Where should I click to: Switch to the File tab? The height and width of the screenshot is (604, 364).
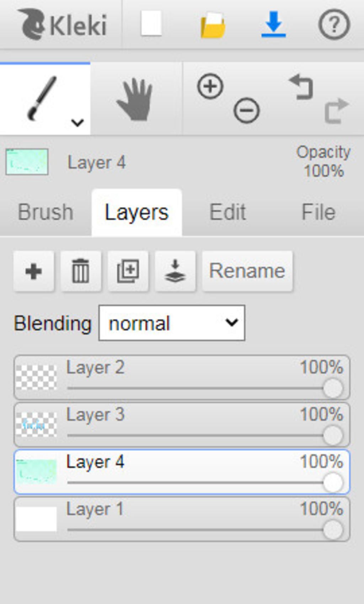318,212
